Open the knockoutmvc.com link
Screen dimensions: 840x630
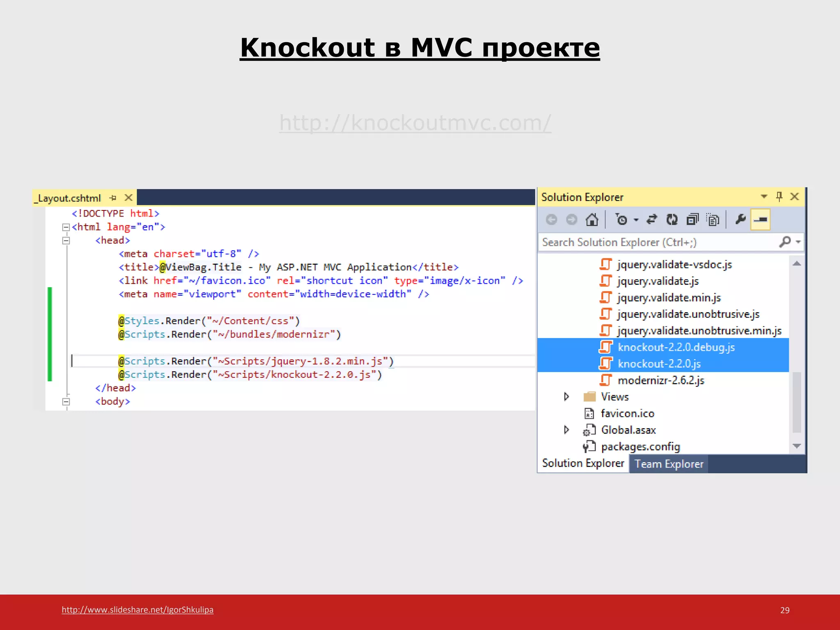point(415,123)
